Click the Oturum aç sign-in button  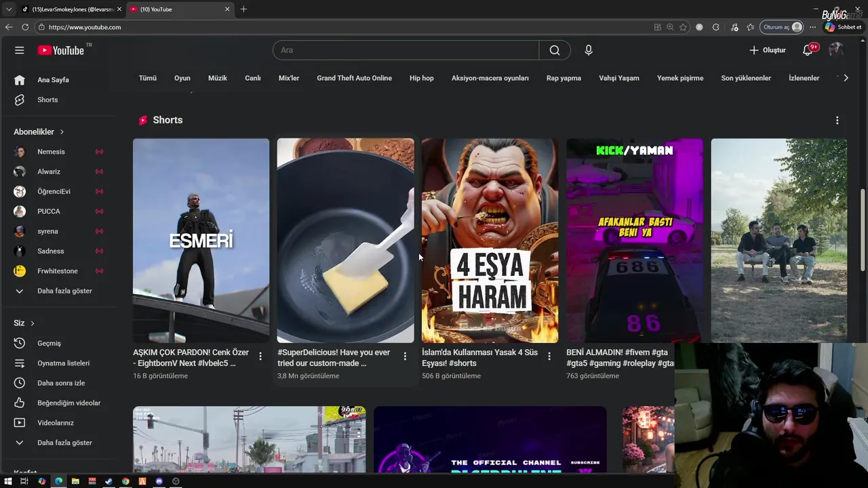click(x=782, y=27)
